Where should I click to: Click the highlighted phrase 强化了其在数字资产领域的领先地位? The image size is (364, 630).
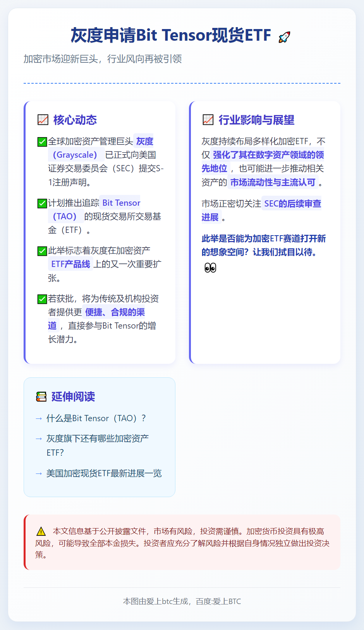point(263,162)
